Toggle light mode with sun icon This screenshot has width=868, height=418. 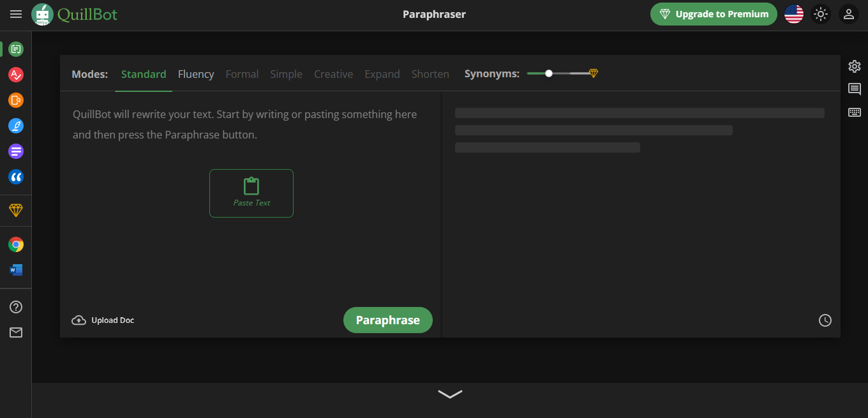(821, 14)
